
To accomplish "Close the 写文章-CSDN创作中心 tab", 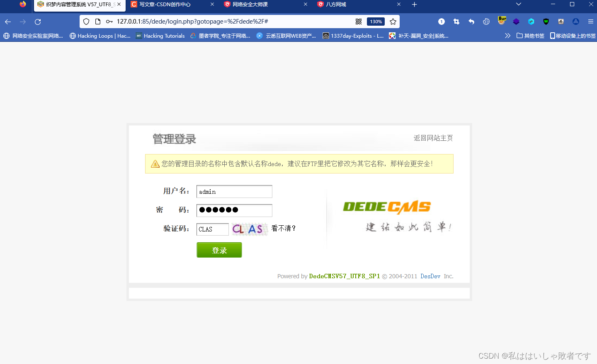I will [x=212, y=4].
